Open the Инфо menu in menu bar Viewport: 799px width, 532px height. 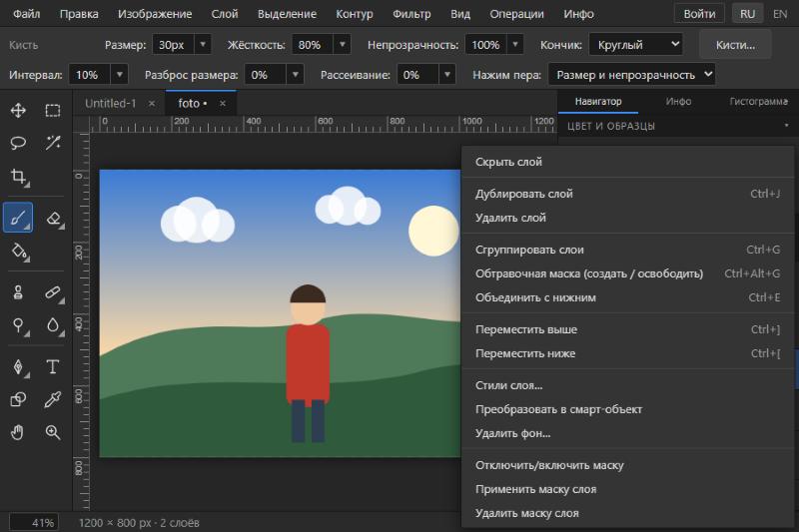(579, 14)
